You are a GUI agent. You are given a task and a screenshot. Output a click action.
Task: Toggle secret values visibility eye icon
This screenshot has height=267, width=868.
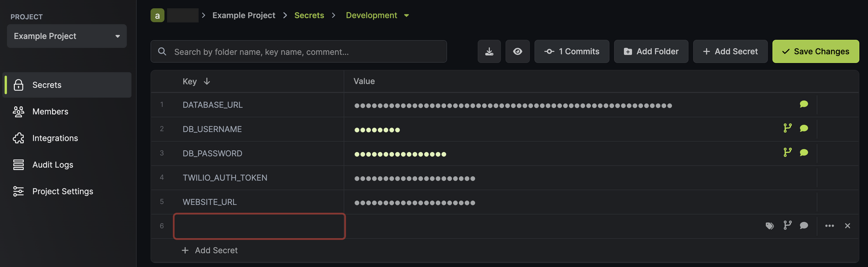pyautogui.click(x=517, y=52)
